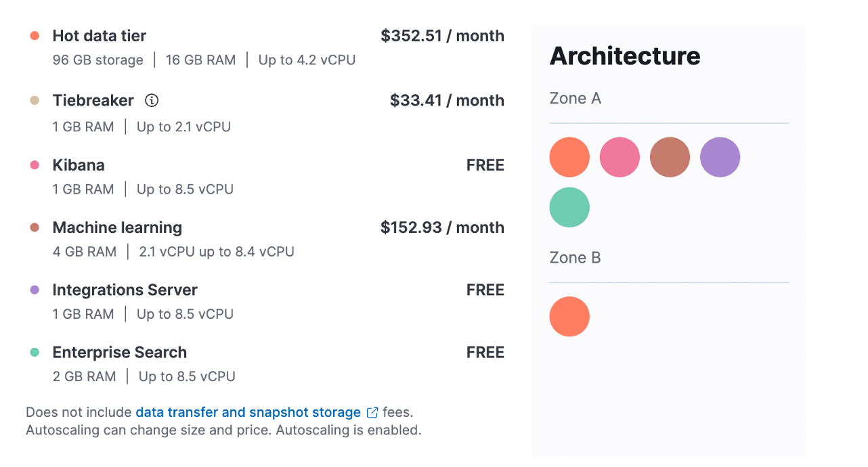Select the brown machine learning circle in Zone A

[x=670, y=157]
